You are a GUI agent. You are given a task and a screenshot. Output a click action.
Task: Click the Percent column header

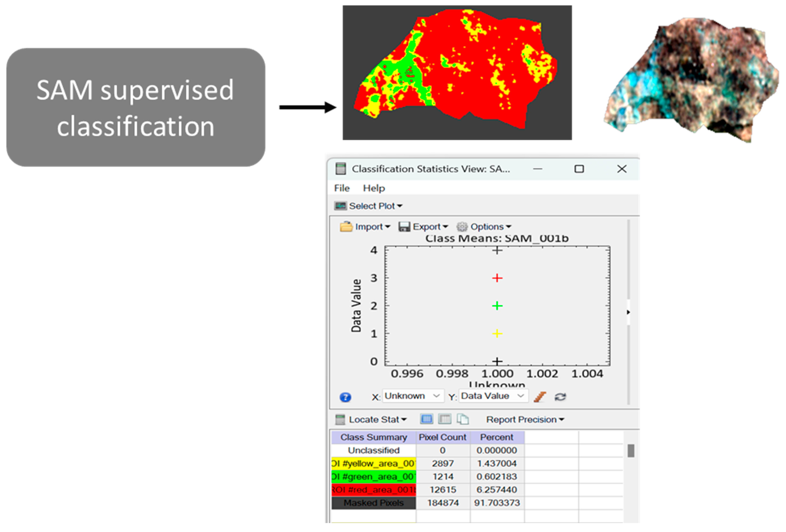(497, 437)
